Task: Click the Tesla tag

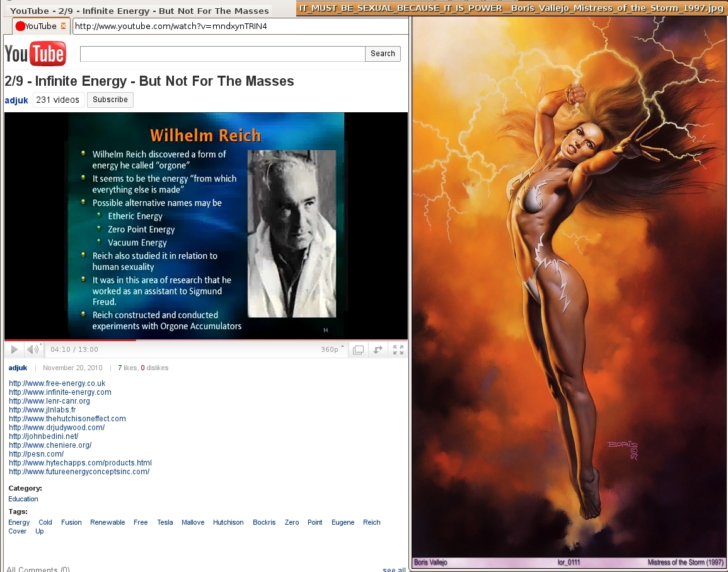Action: click(165, 522)
